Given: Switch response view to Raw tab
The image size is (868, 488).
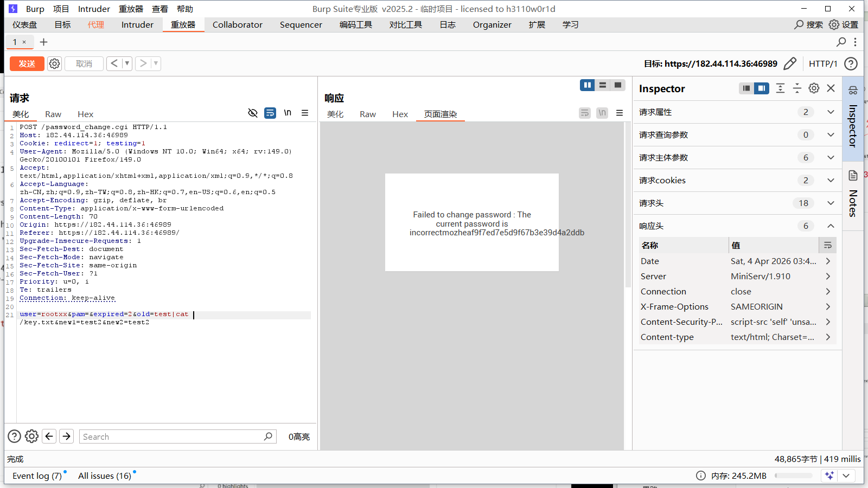Looking at the screenshot, I should tap(368, 114).
